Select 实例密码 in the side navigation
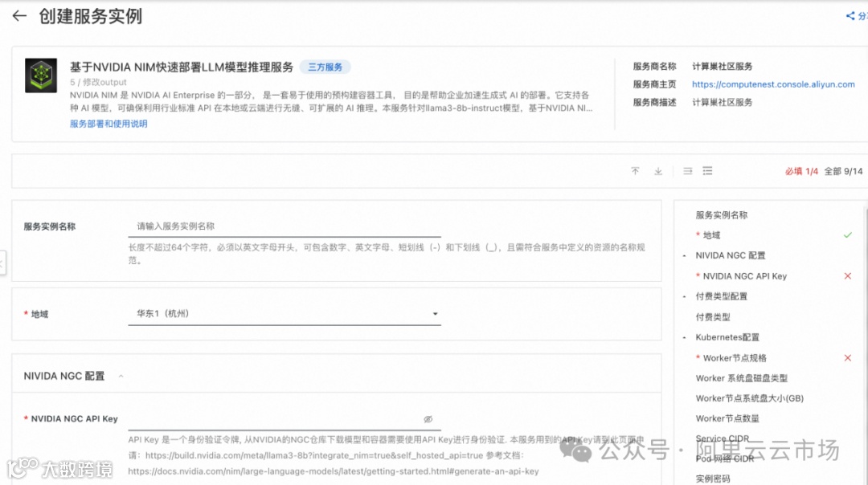 [712, 479]
